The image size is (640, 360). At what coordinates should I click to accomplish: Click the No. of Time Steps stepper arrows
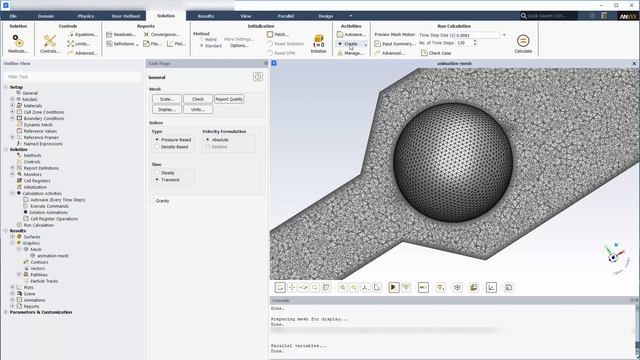[475, 42]
